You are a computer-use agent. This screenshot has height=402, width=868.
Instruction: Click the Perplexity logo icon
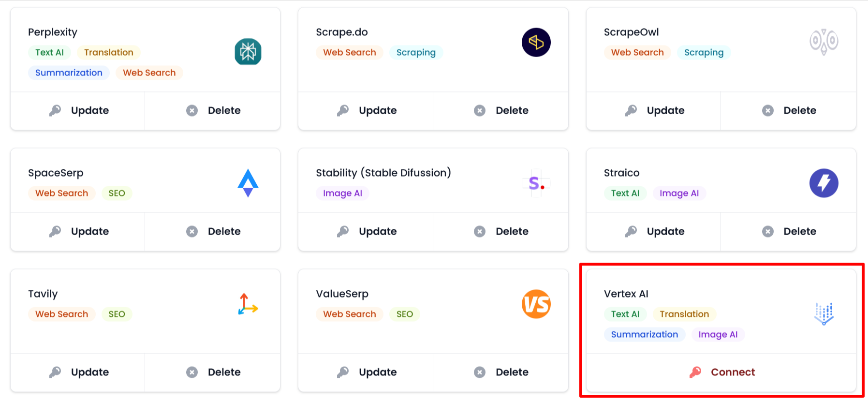click(248, 52)
